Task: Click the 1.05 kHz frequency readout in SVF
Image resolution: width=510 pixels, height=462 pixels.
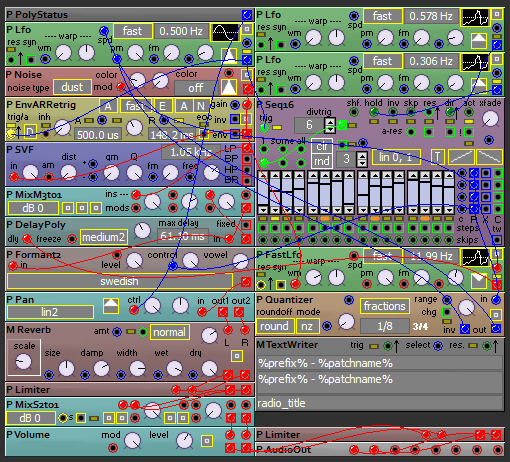Action: pos(191,152)
